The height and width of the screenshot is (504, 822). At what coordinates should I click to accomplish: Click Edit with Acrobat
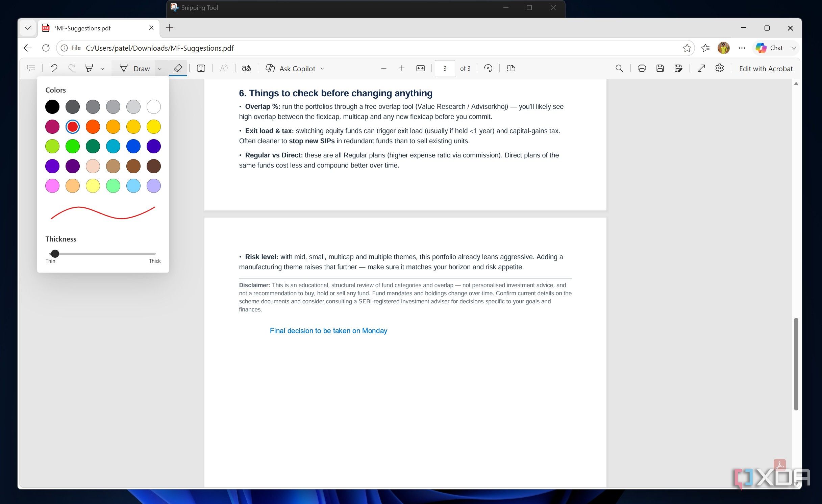coord(766,69)
